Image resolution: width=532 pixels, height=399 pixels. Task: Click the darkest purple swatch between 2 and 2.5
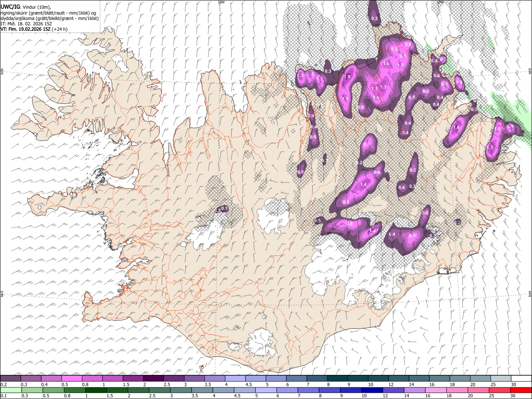pos(153,379)
